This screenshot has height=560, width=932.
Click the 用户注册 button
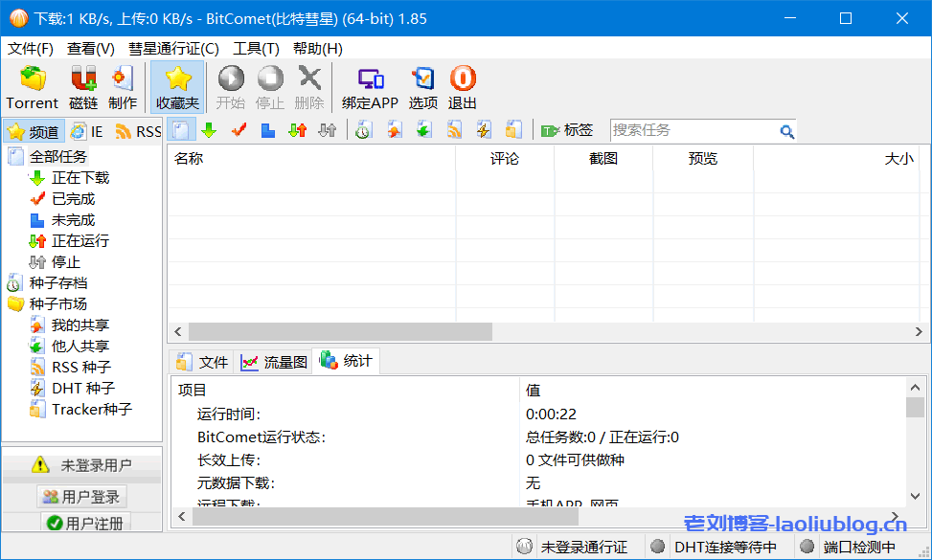84,523
